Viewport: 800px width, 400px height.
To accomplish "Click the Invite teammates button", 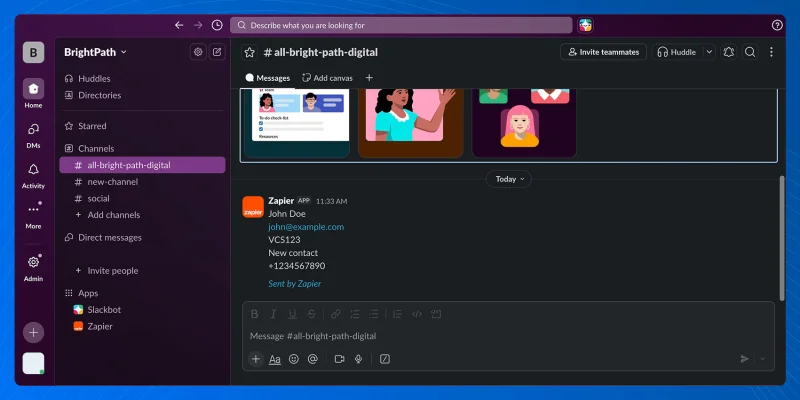I will point(604,52).
